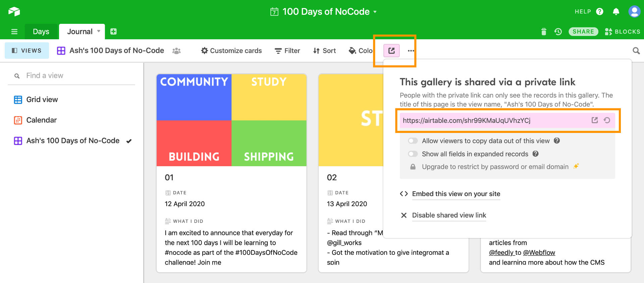644x283 pixels.
Task: Enable allow viewers to copy data
Action: coord(413,141)
